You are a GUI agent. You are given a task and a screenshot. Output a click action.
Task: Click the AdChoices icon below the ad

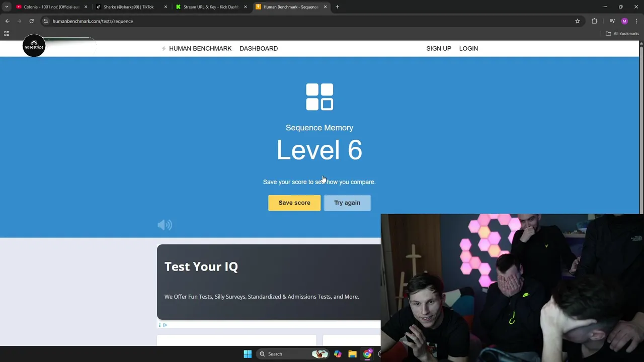[x=165, y=325]
